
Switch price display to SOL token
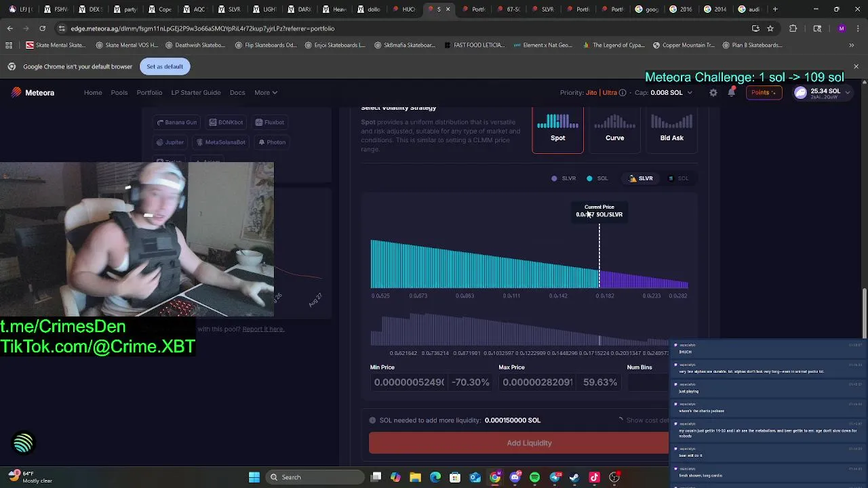click(678, 178)
